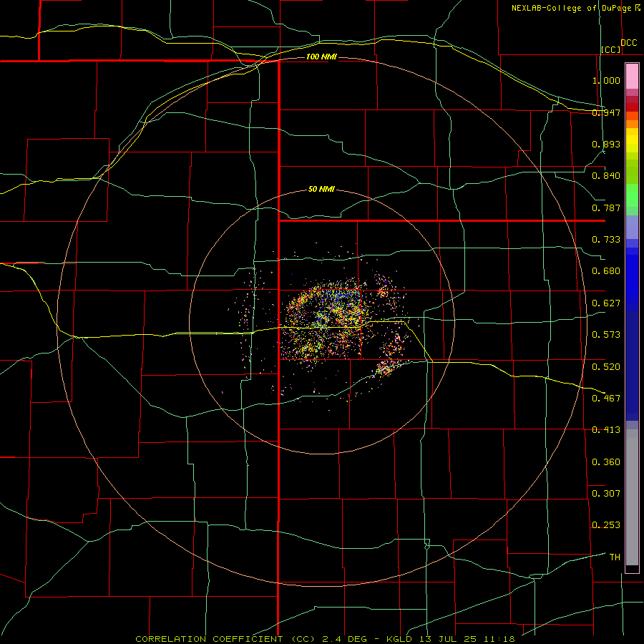Click the TH label at the legend bottom
644x644 pixels.
(615, 557)
